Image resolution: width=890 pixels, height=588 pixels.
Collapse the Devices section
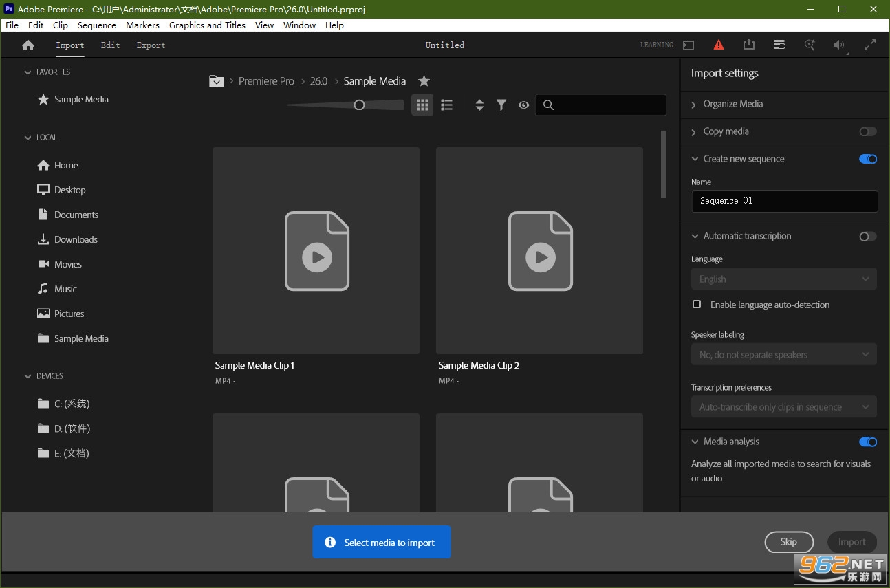[28, 376]
